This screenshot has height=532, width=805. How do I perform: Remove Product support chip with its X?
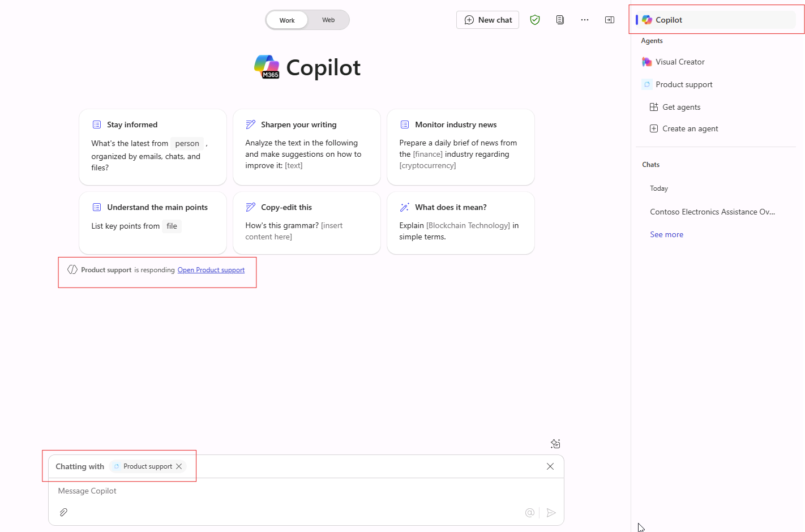coord(179,466)
